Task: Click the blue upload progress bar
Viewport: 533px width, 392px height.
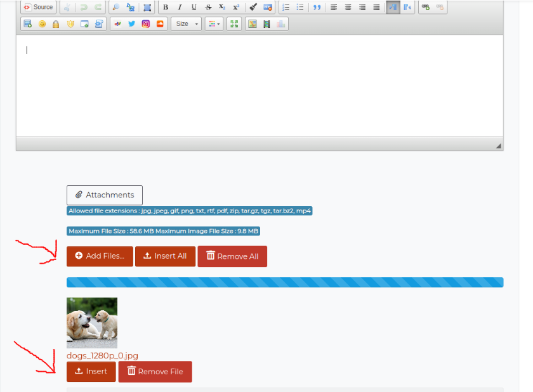Action: (284, 282)
